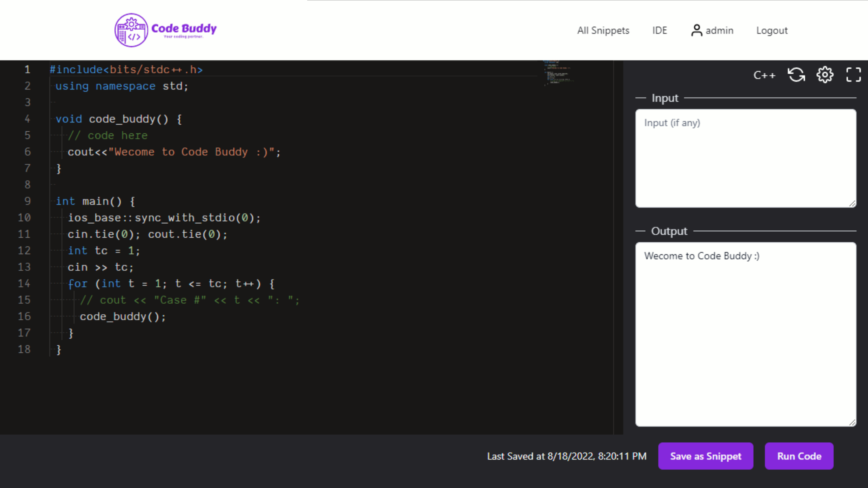Open All Snippets page
868x488 pixels.
tap(603, 30)
